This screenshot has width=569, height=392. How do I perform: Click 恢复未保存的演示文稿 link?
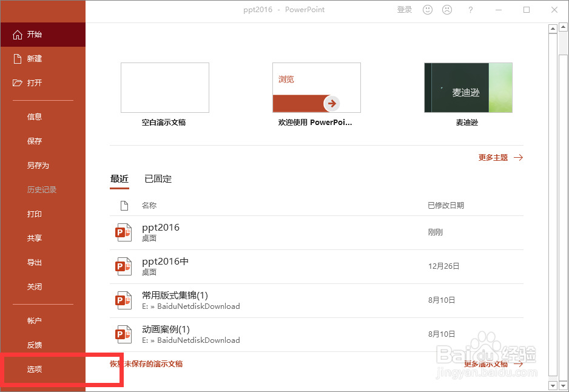[x=146, y=364]
